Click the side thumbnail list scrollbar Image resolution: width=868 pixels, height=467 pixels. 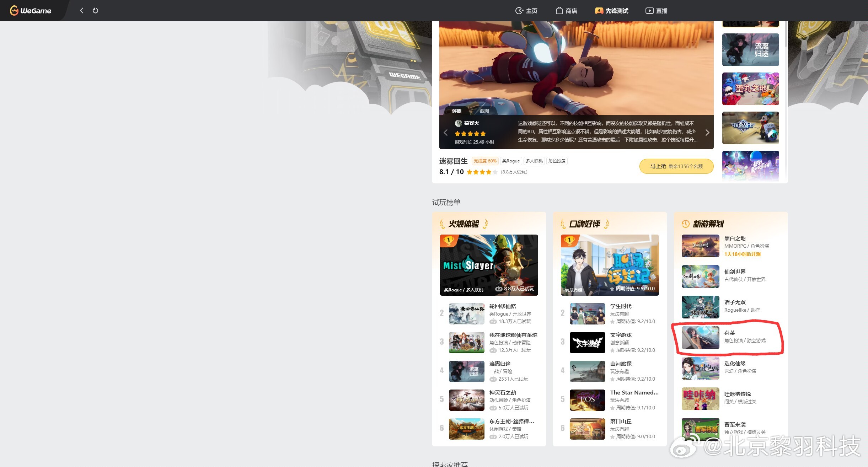[x=786, y=34]
